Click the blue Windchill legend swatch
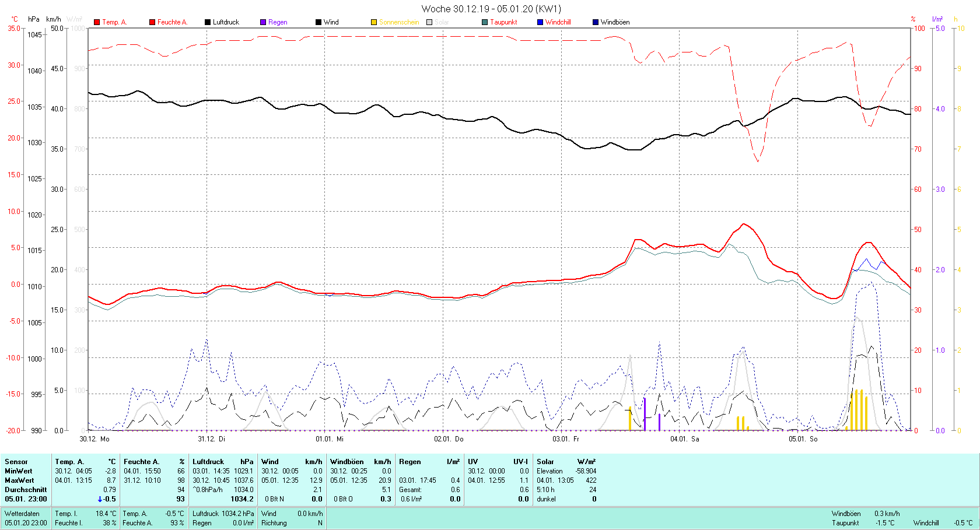This screenshot has height=530, width=980. [540, 22]
